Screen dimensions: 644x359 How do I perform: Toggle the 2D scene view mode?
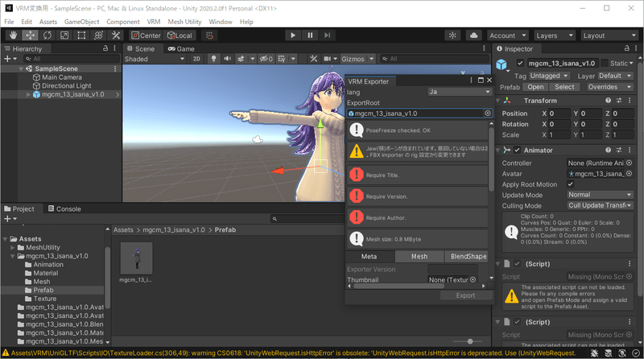tap(196, 59)
